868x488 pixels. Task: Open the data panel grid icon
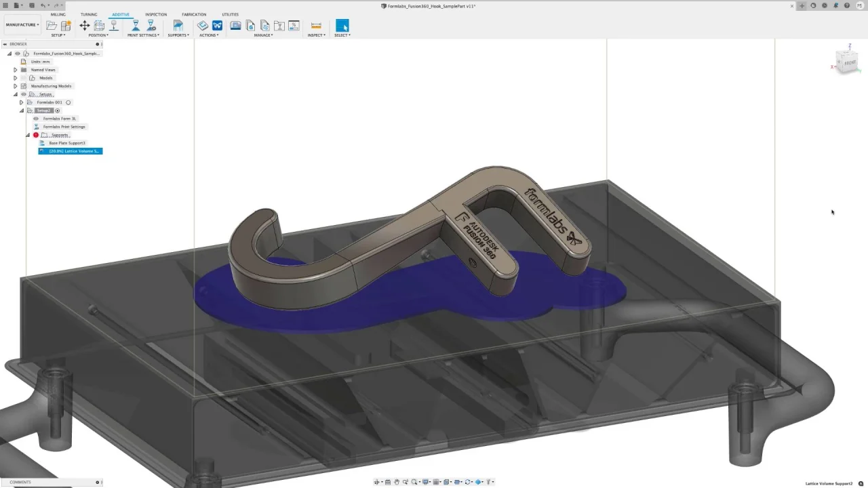[5, 5]
